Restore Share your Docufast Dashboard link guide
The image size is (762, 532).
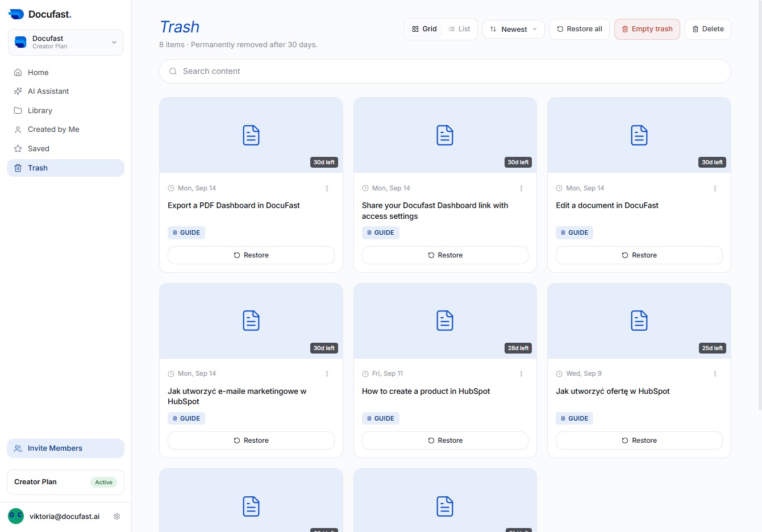[x=445, y=255]
